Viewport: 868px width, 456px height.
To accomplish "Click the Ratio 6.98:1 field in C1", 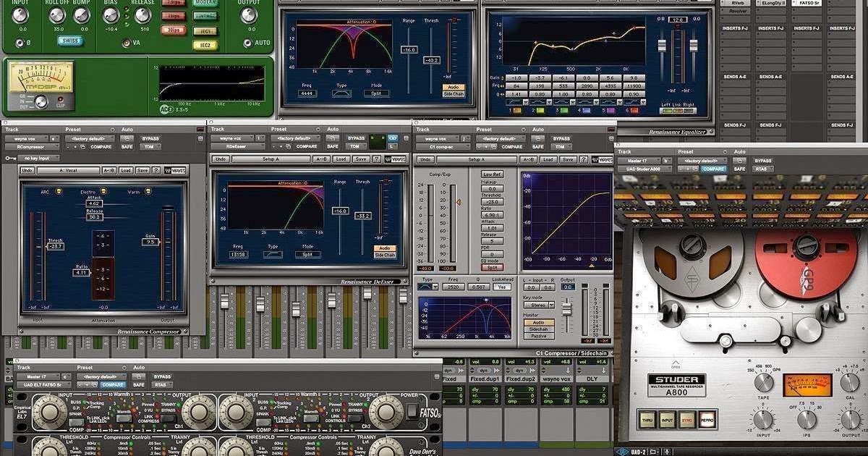I will point(493,214).
